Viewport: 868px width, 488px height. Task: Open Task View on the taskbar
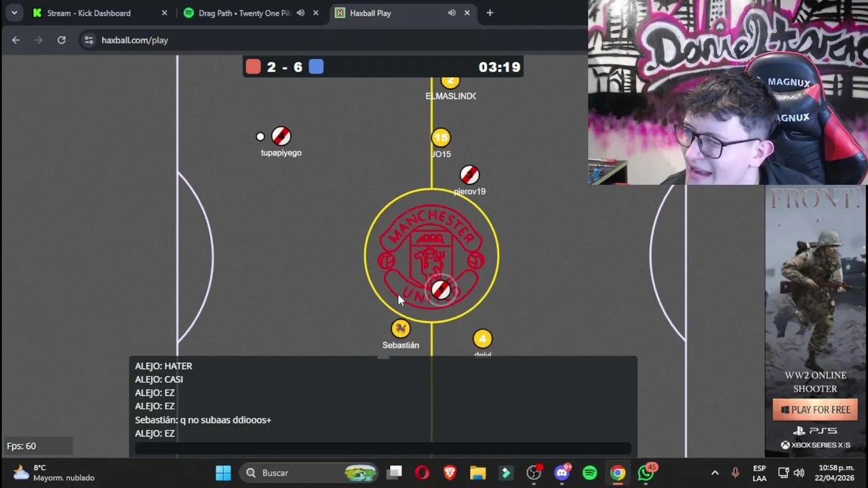395,472
